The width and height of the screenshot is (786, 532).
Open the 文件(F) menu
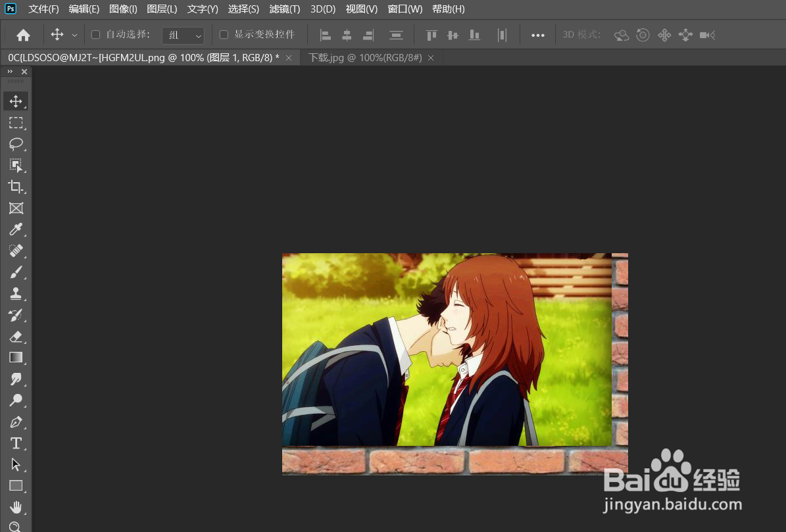pyautogui.click(x=43, y=9)
